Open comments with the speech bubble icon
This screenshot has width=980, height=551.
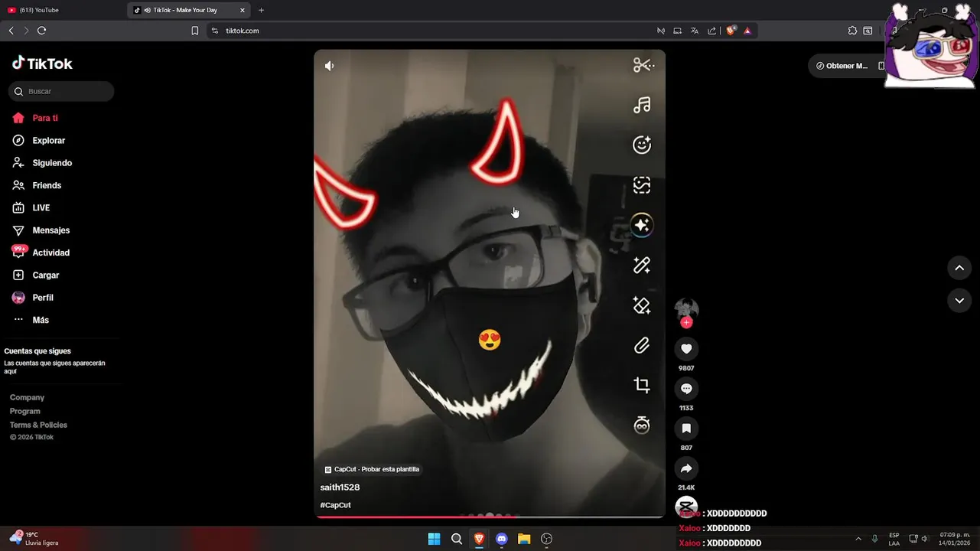click(x=686, y=389)
